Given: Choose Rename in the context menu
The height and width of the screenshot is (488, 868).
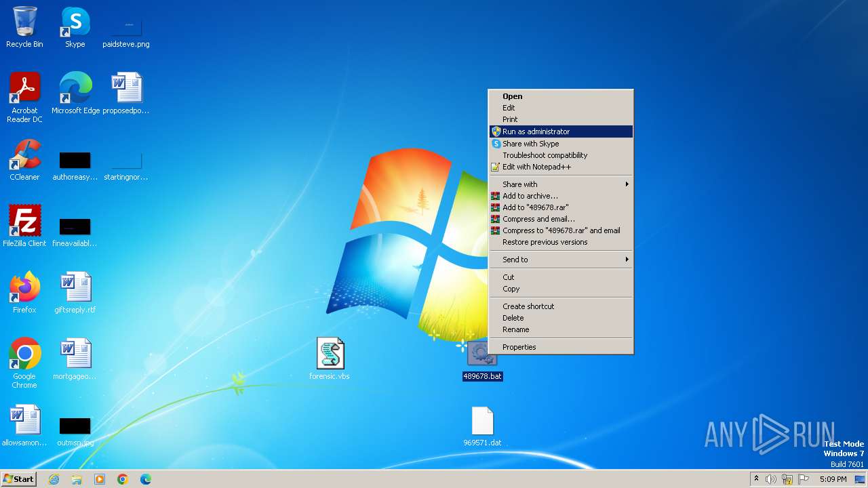Looking at the screenshot, I should click(x=561, y=329).
